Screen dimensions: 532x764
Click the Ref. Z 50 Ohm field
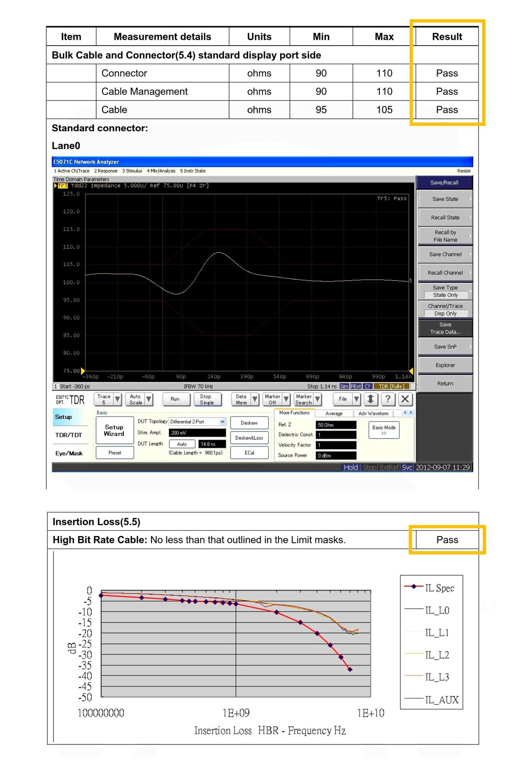[336, 425]
